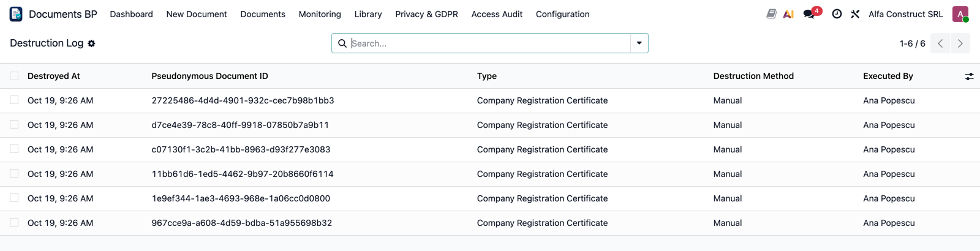
Task: Click the 1-6 / 6 pager counter
Action: tap(913, 43)
